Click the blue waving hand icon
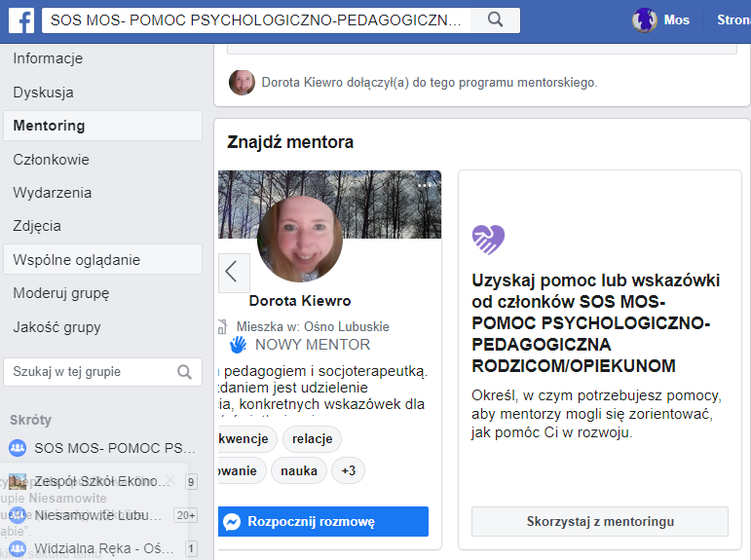Screen dimensions: 751x560 tap(238, 345)
